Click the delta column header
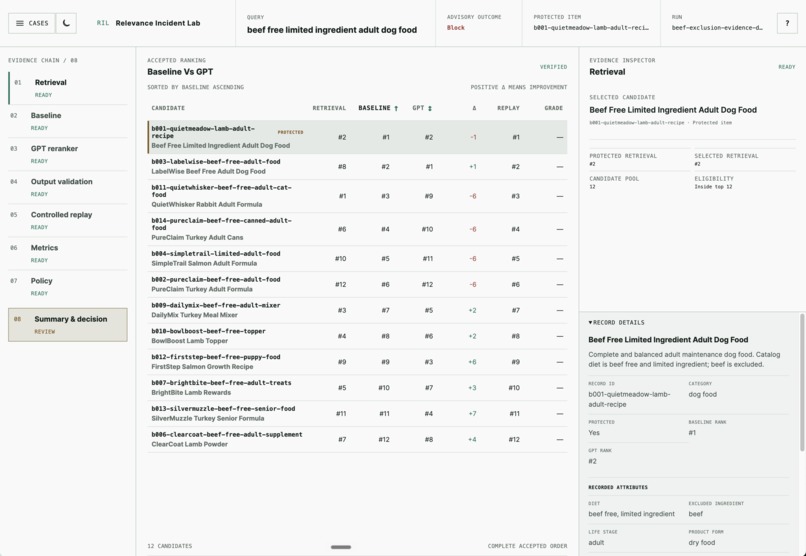 tap(474, 108)
